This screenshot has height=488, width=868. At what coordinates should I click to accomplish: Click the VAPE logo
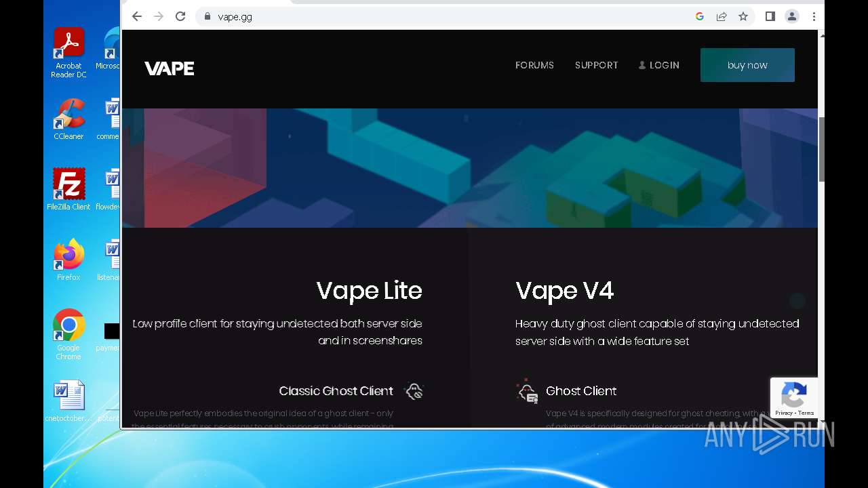170,68
